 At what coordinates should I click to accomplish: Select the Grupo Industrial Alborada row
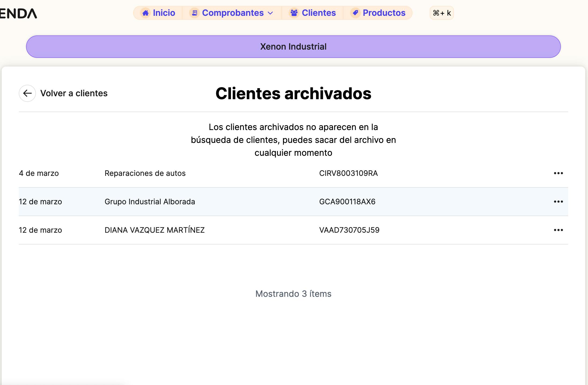(x=150, y=202)
